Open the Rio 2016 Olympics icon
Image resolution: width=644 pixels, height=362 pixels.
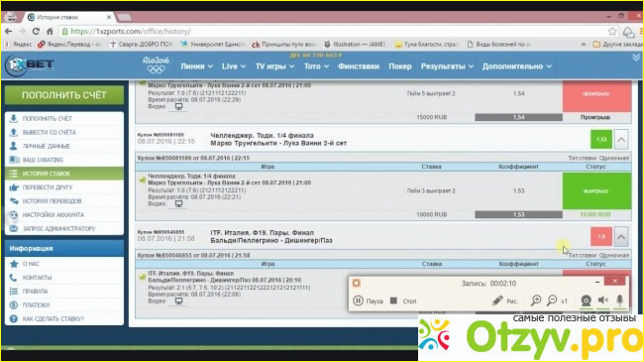[156, 65]
